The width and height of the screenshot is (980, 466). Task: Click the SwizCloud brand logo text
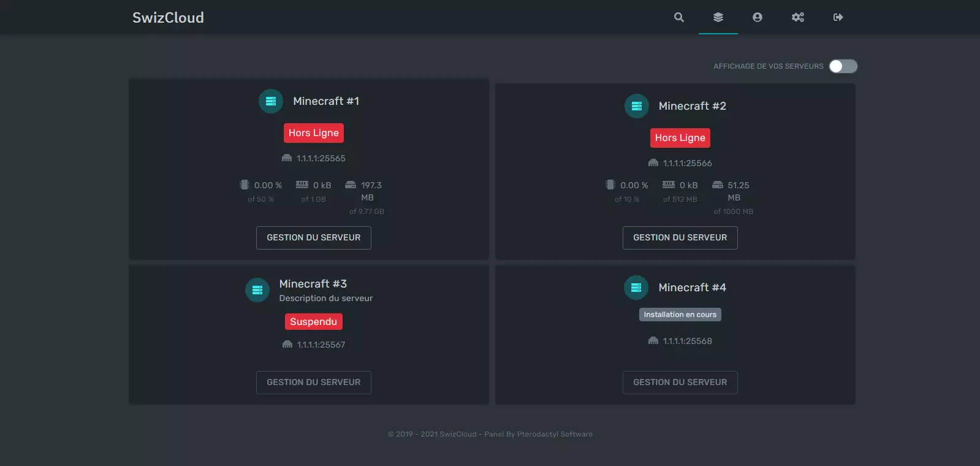coord(168,18)
